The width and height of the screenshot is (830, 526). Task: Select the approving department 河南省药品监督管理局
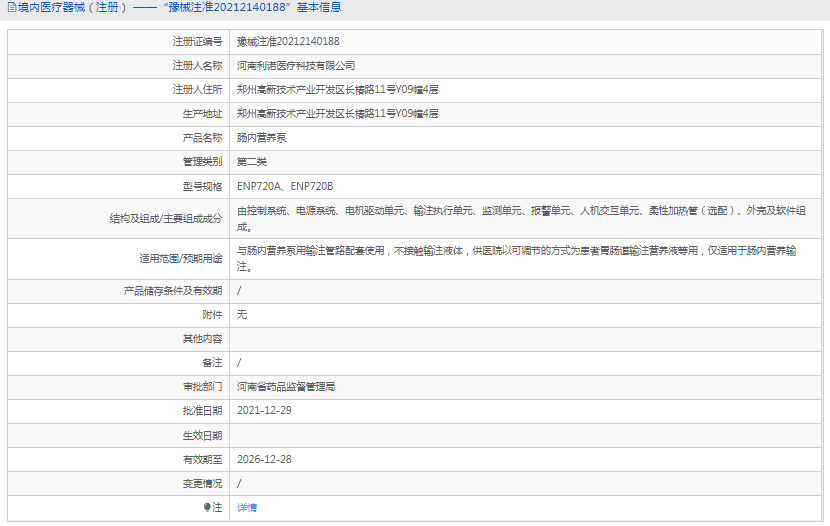click(286, 386)
